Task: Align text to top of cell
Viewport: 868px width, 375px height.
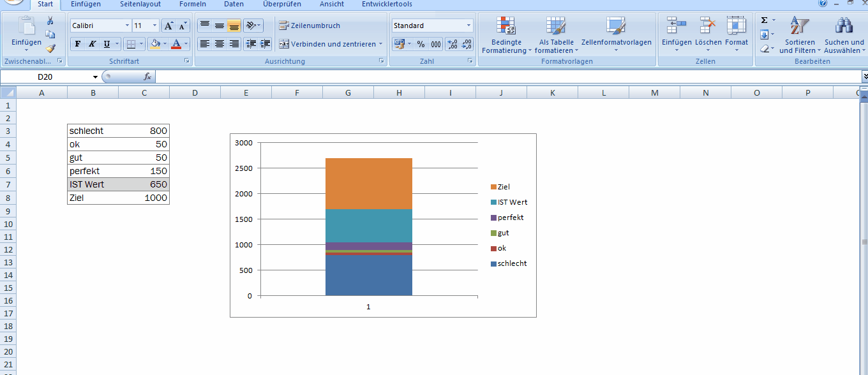Action: pyautogui.click(x=205, y=26)
